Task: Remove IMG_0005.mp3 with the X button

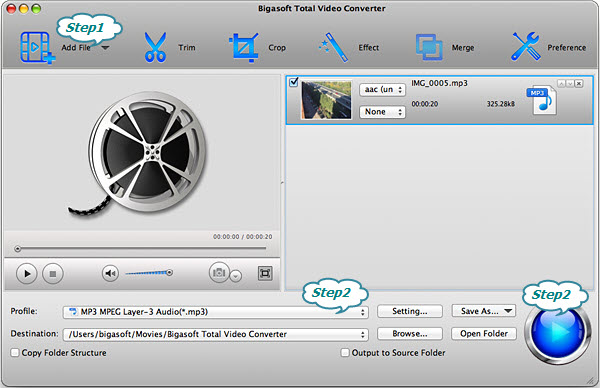Action: (579, 83)
